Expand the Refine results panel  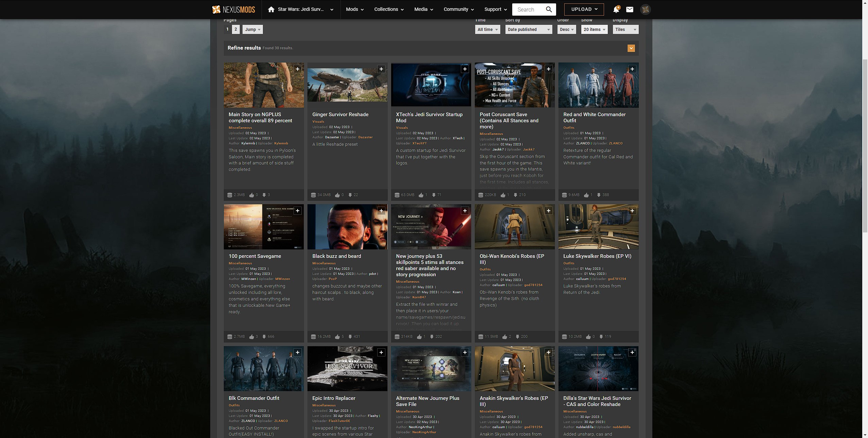(631, 48)
